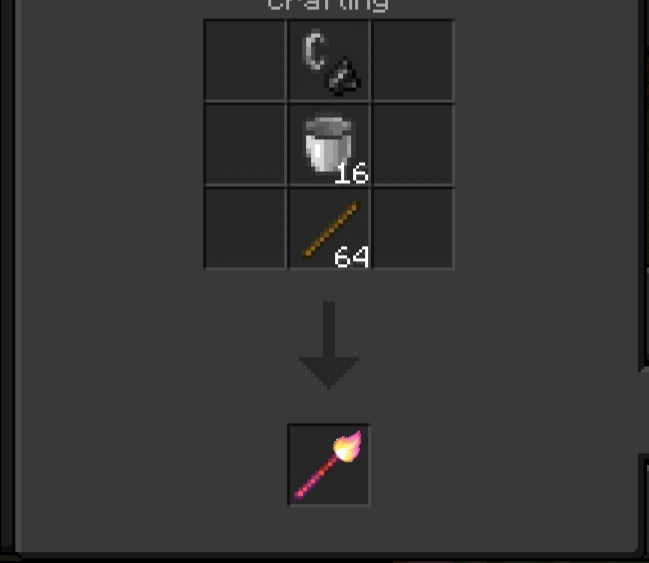The image size is (649, 563).
Task: Click the crafting arrow's vertical shaft
Action: (x=329, y=329)
